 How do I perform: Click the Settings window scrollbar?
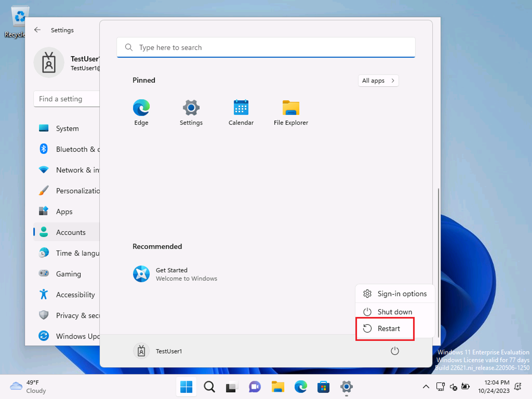438,263
